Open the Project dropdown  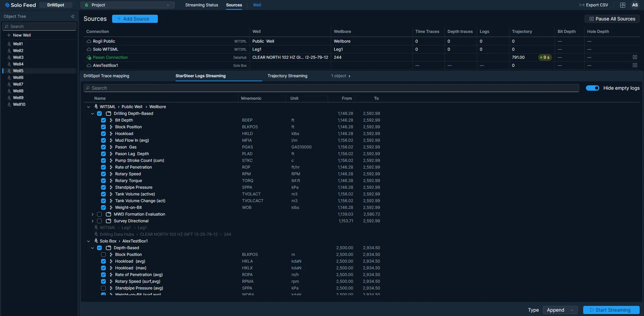[128, 5]
